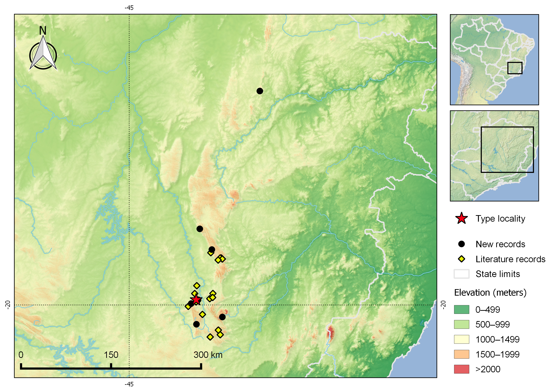
Task: Click the Type locality legend label
Action: click(x=500, y=218)
